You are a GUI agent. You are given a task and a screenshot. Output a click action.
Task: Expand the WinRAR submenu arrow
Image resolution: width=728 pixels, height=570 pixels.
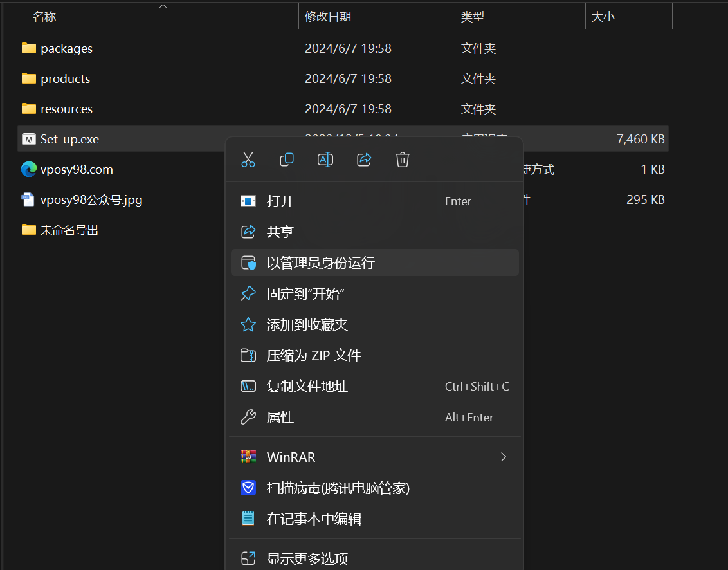coord(504,457)
